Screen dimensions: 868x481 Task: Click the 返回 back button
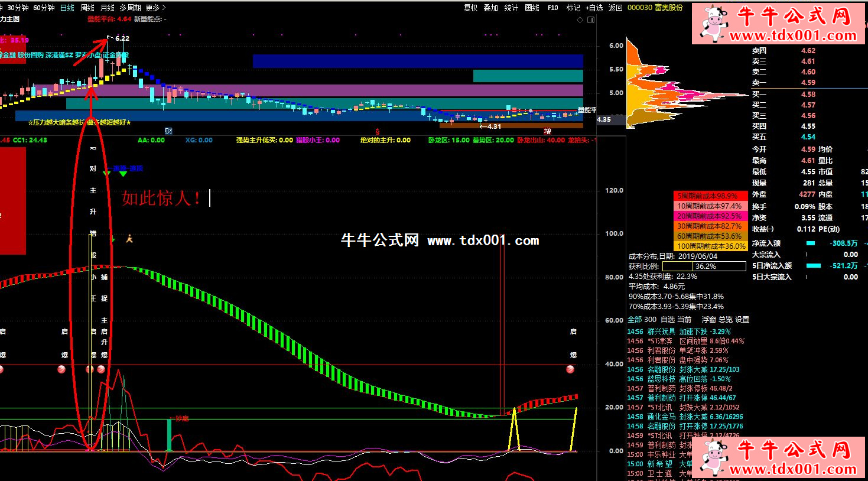616,8
